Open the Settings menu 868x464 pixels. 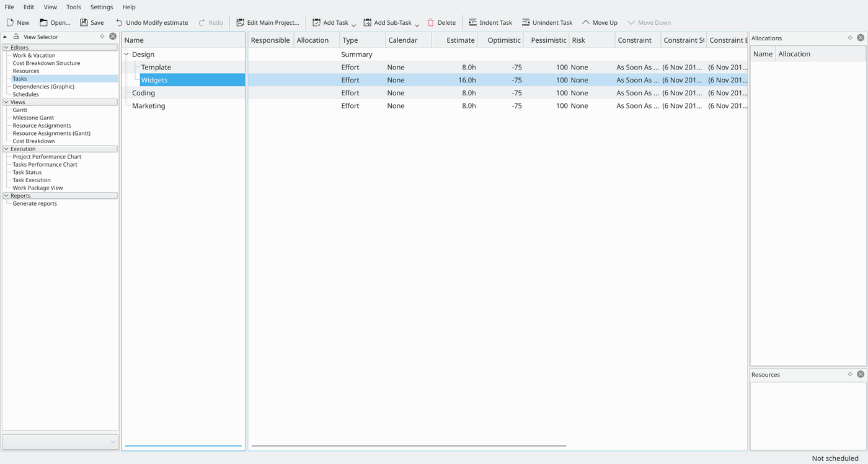coord(101,7)
